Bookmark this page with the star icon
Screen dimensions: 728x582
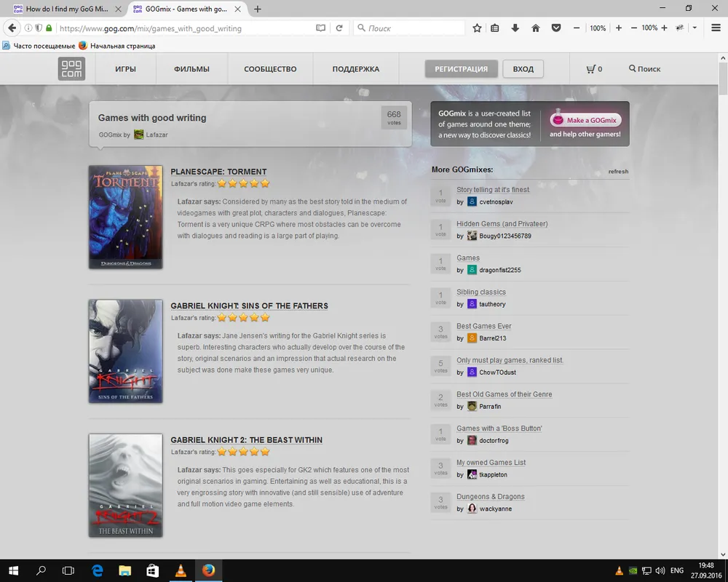point(477,28)
